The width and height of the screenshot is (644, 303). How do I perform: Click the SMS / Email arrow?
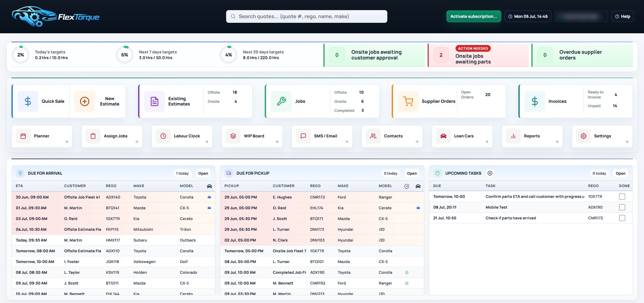coord(347,142)
